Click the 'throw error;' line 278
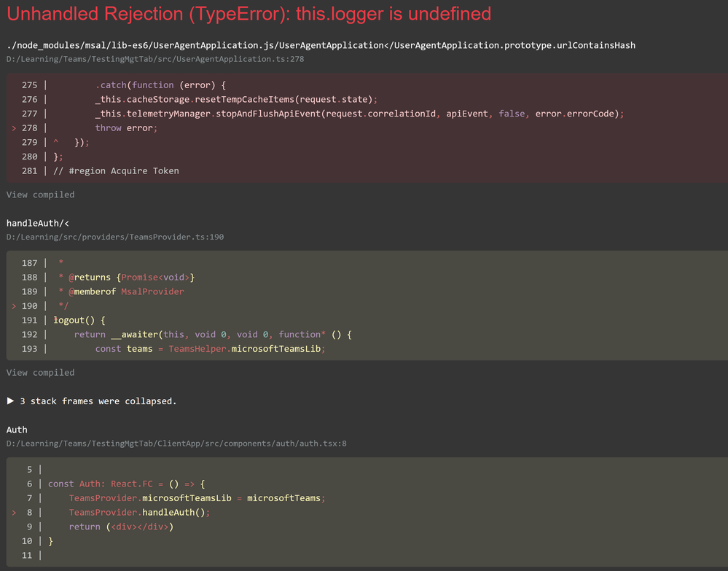 tap(126, 128)
